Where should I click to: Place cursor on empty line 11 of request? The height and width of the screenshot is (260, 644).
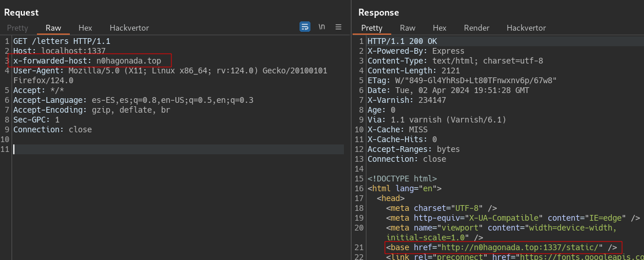[173, 150]
